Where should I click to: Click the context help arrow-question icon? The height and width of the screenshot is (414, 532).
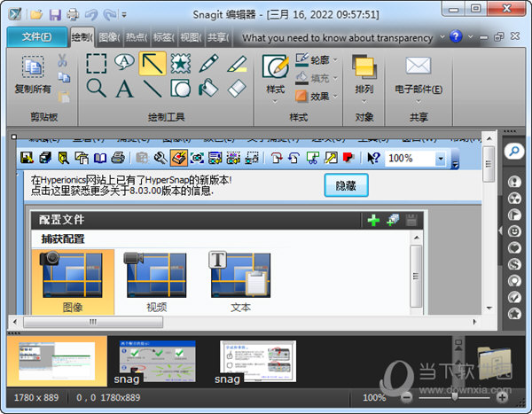pyautogui.click(x=373, y=158)
